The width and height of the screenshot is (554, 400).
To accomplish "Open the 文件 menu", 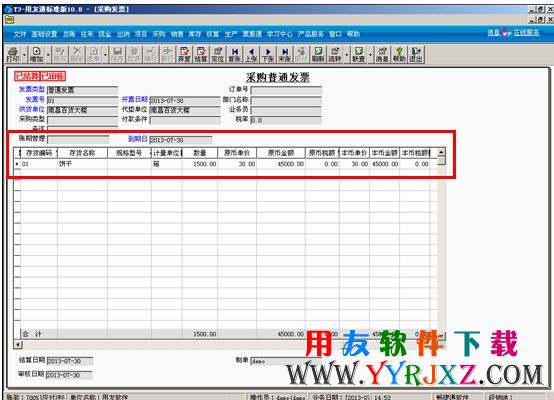I will tap(20, 34).
